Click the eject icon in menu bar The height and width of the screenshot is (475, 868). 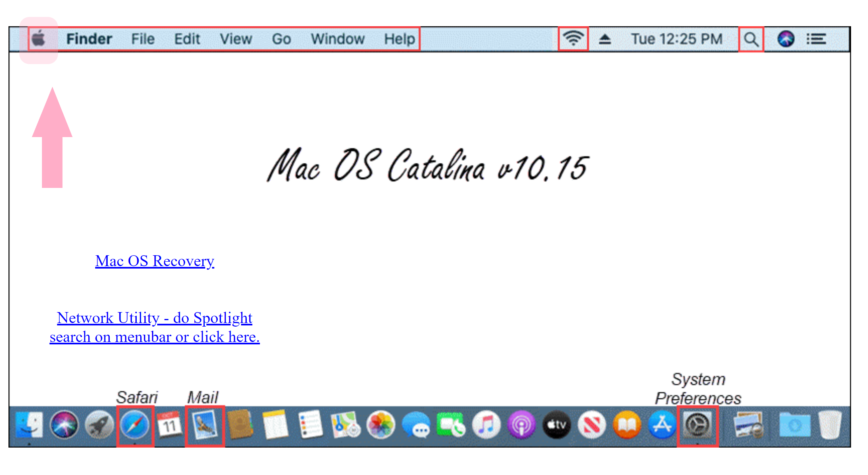click(605, 39)
